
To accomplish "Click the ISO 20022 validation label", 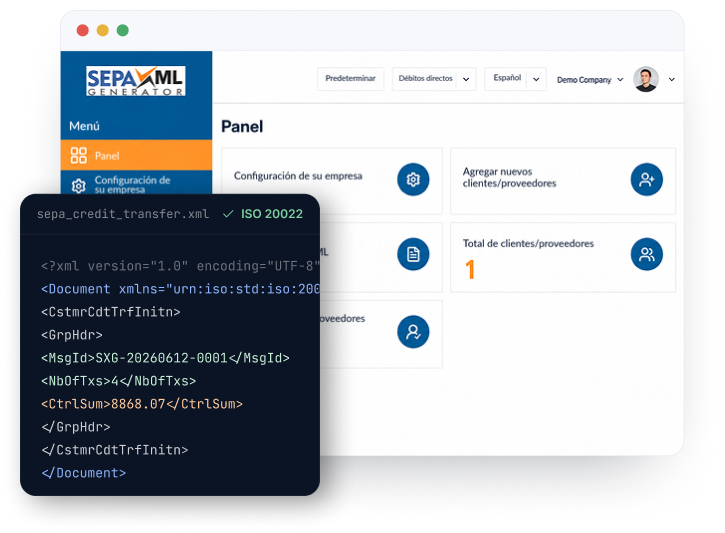I will point(272,214).
